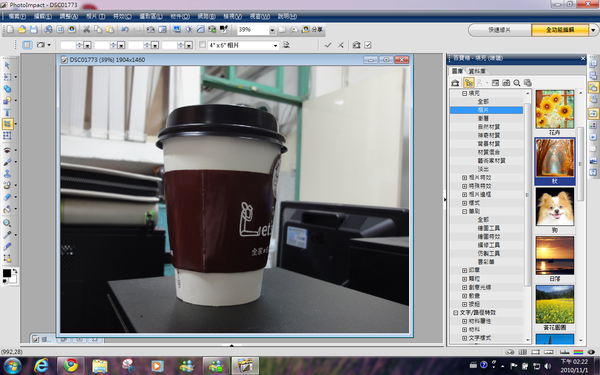Open the 相片 menu in menu bar
This screenshot has width=600, height=375.
click(x=95, y=16)
